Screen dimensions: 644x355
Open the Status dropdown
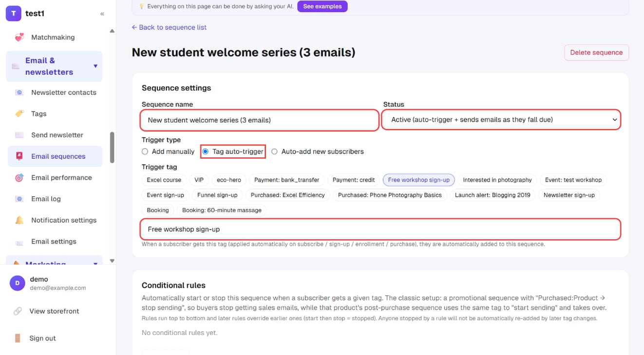(501, 120)
